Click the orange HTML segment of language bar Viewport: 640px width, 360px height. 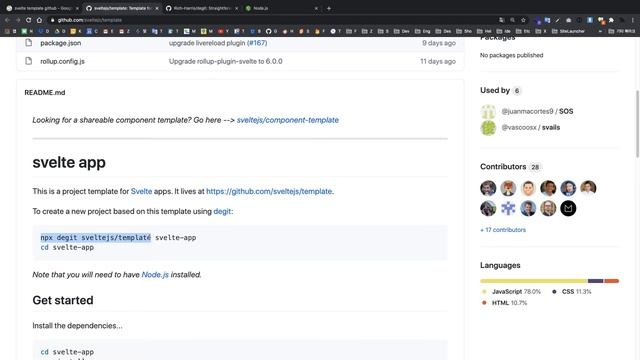(x=612, y=281)
